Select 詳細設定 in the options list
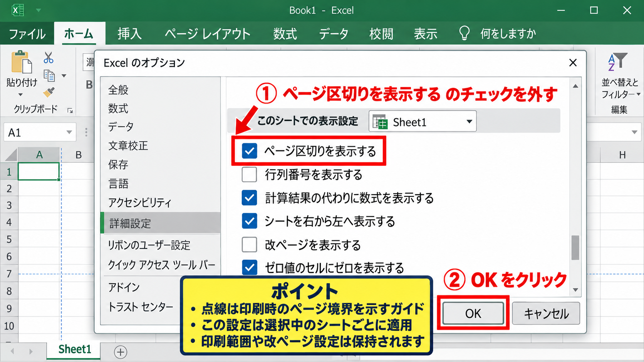Screen dimensions: 644x362 (x=161, y=223)
